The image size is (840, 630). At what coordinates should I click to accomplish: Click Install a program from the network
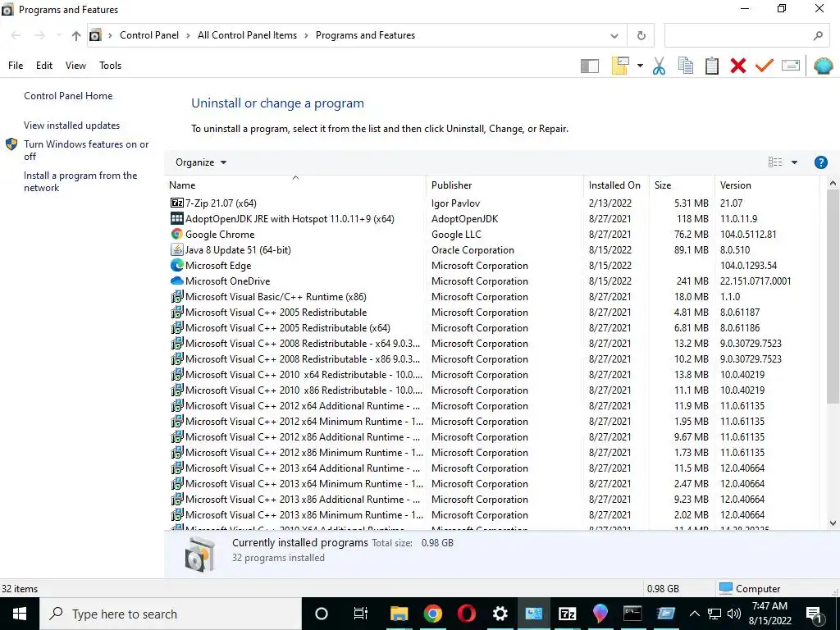coord(80,181)
